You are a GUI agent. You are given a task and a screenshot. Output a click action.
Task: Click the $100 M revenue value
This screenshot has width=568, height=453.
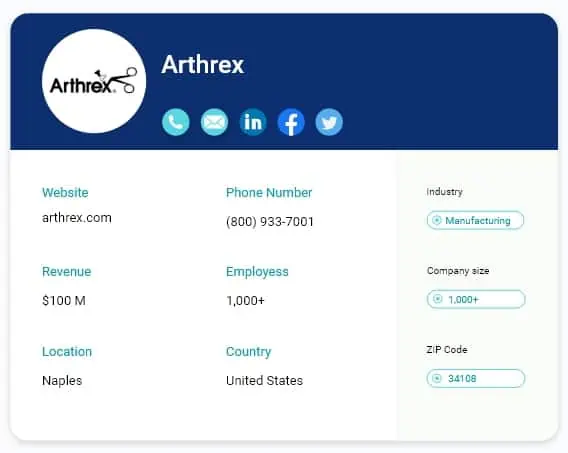tap(64, 301)
